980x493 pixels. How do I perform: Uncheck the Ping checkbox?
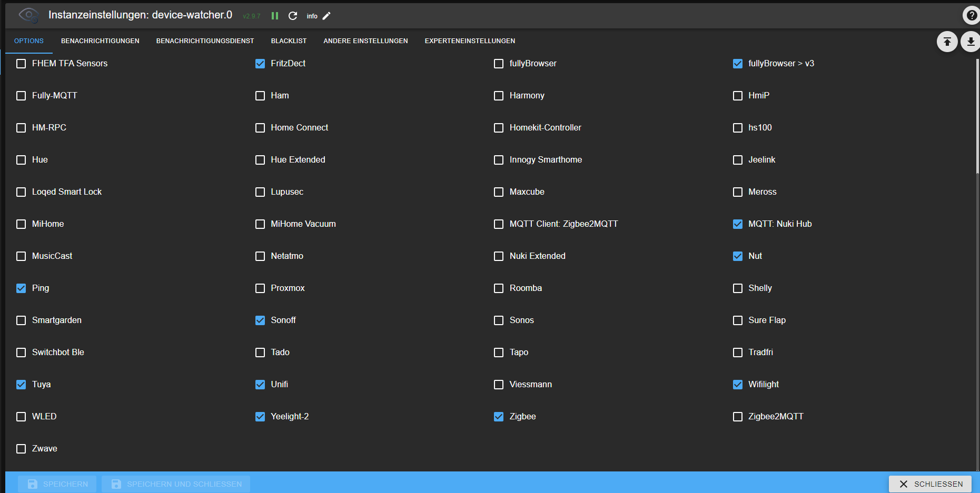[21, 288]
